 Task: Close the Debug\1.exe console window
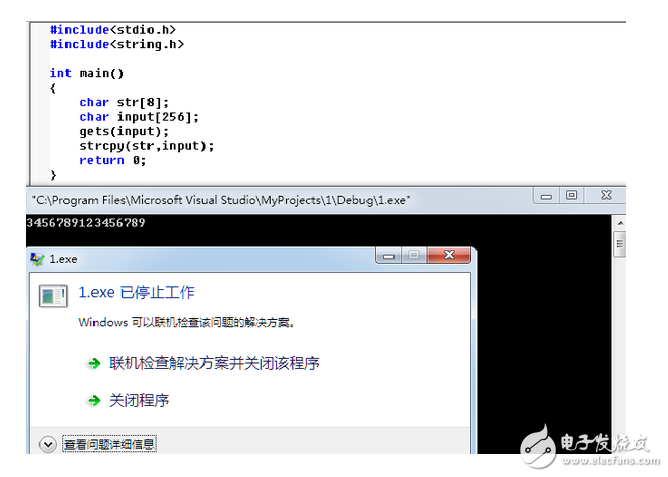coord(607,197)
